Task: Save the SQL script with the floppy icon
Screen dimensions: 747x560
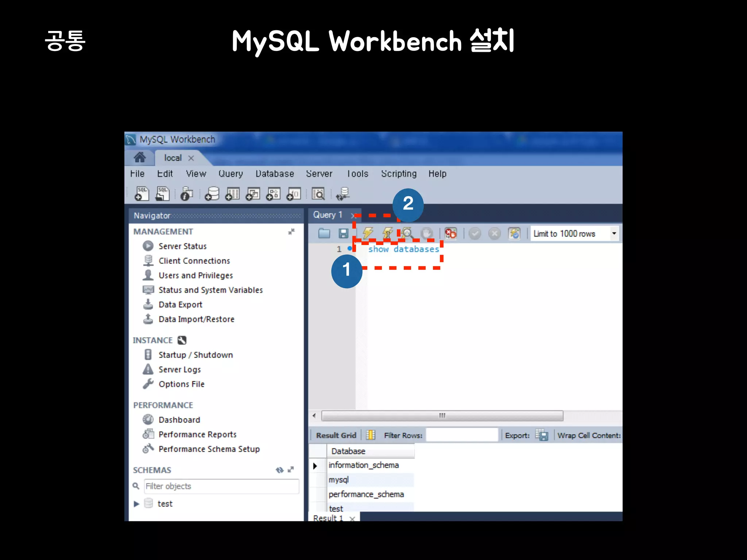Action: point(343,233)
